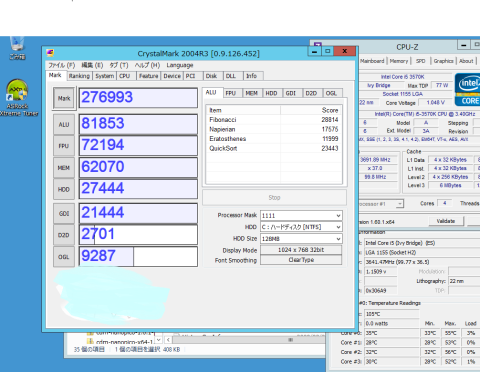
Task: Show D2D results tab in score panel
Action: pyautogui.click(x=313, y=93)
